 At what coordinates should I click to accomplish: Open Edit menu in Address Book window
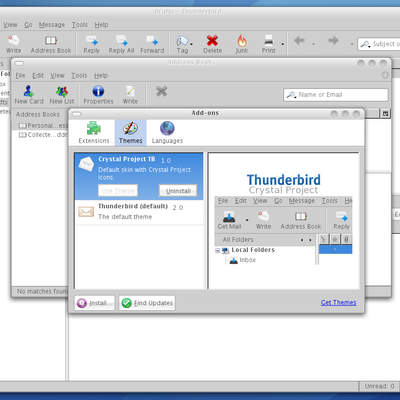38,75
